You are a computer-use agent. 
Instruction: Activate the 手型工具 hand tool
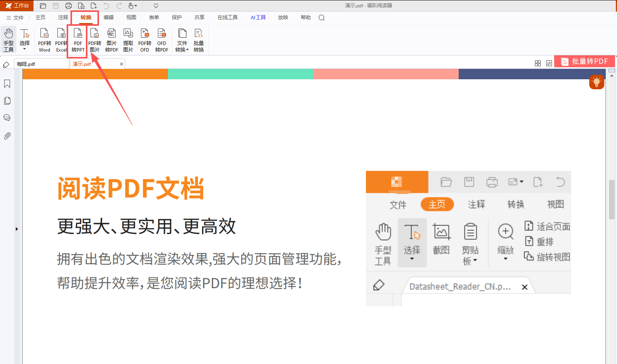8,40
